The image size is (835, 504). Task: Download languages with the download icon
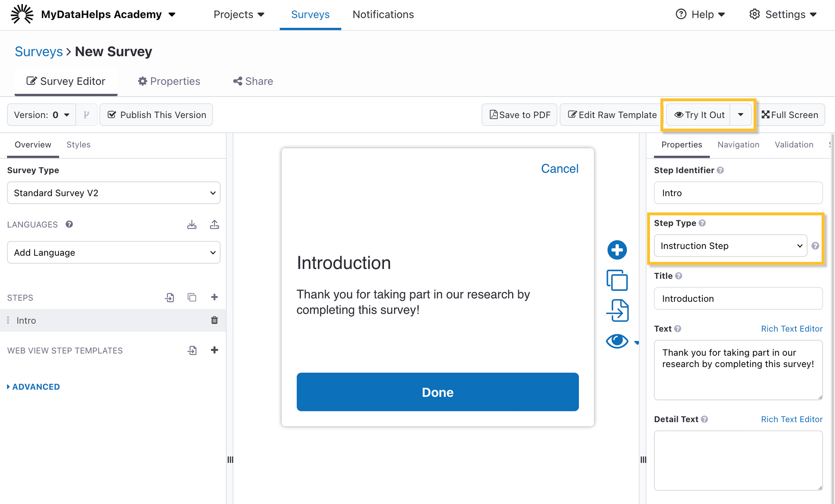click(192, 224)
